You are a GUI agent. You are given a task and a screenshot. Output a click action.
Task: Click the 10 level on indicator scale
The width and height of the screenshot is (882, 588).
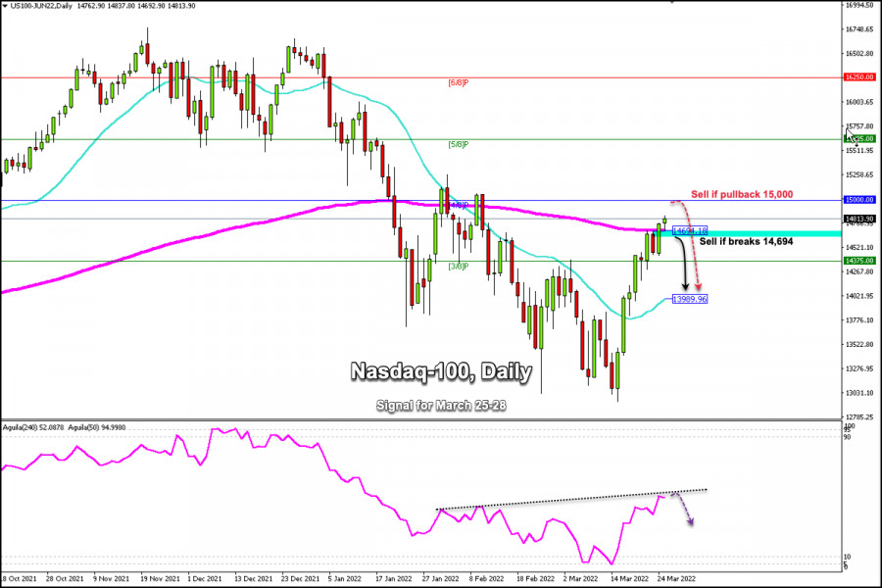848,557
